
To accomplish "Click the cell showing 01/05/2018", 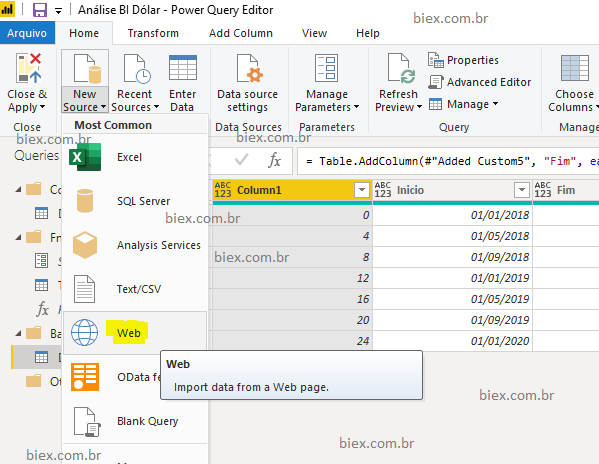I will coord(452,236).
